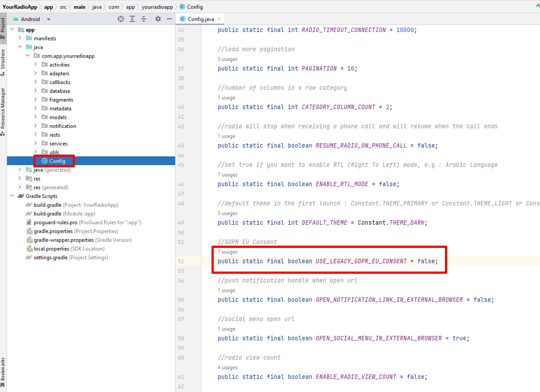Open Project panel settings gear
The image size is (540, 392).
pos(158,19)
